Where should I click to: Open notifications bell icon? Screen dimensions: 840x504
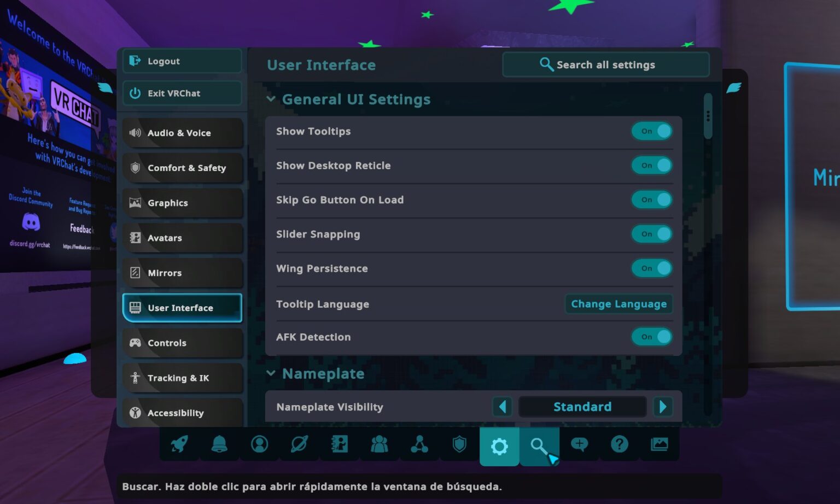pyautogui.click(x=219, y=445)
